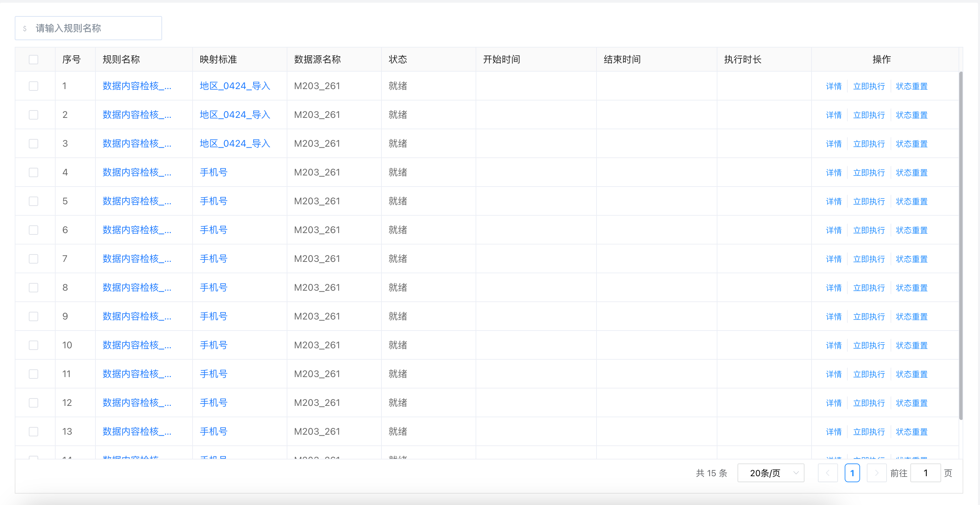Image resolution: width=980 pixels, height=505 pixels.
Task: Select the checkbox for row 7
Action: [33, 259]
